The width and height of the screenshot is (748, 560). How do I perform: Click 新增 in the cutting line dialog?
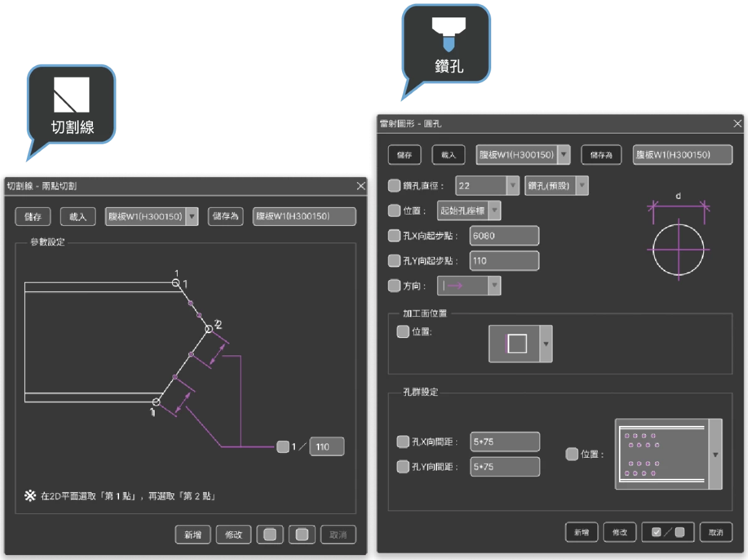tap(193, 534)
